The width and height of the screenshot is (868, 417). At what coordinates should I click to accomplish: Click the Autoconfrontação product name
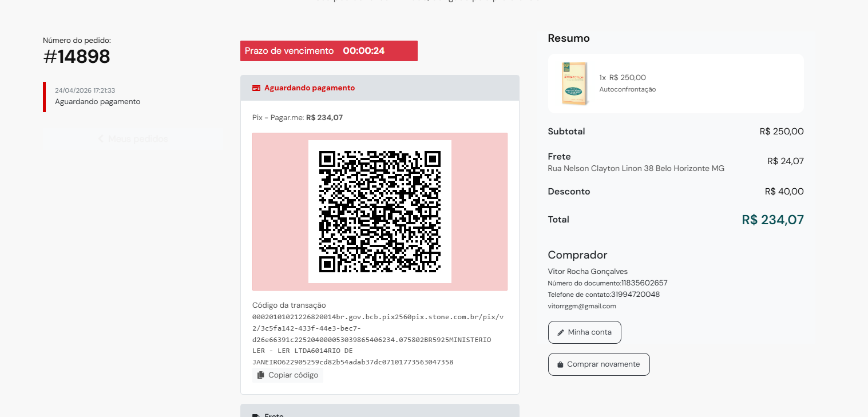pos(627,89)
